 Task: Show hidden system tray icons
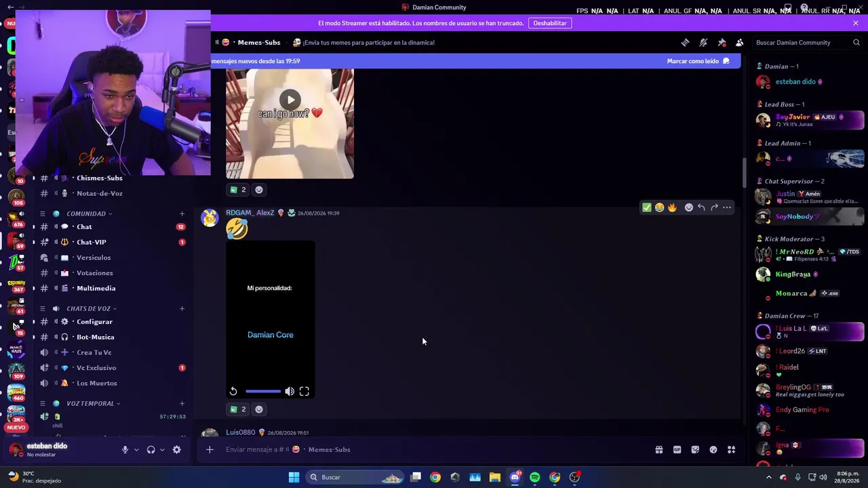coord(768,477)
